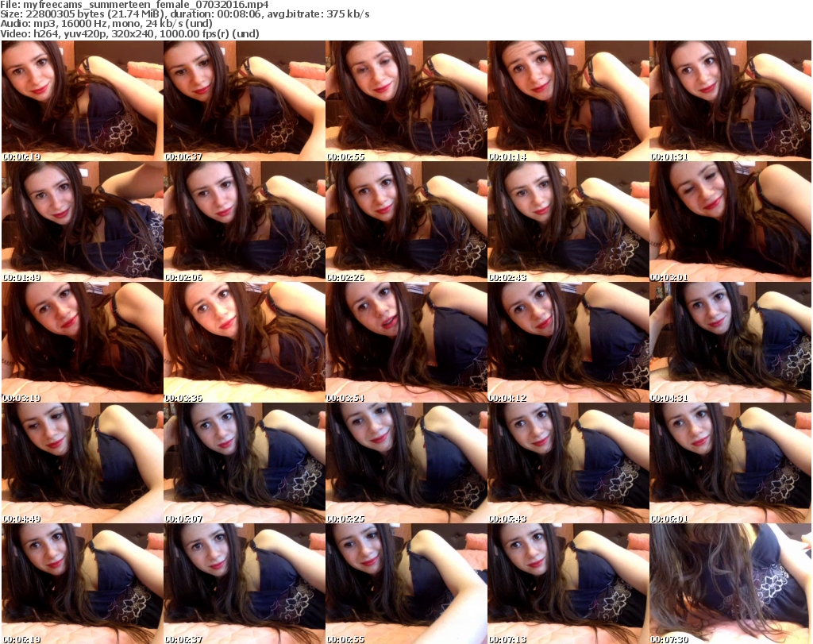The height and width of the screenshot is (644, 813).
Task: Click the Audio: mp3 info line
Action: point(107,24)
